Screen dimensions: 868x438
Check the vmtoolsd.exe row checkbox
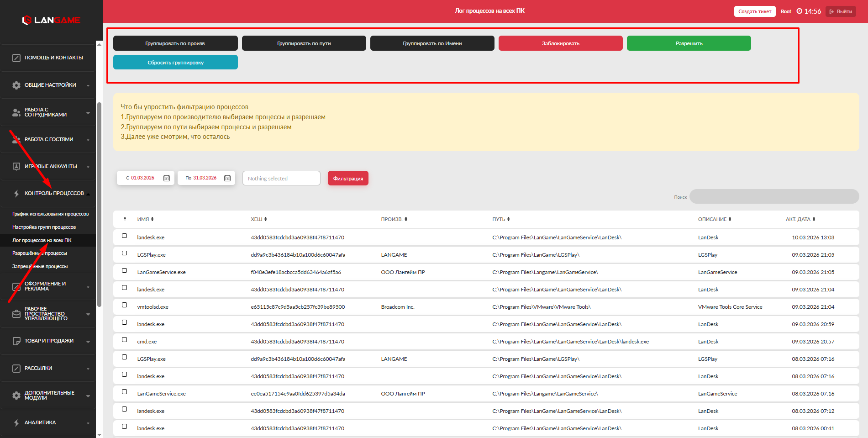(124, 305)
